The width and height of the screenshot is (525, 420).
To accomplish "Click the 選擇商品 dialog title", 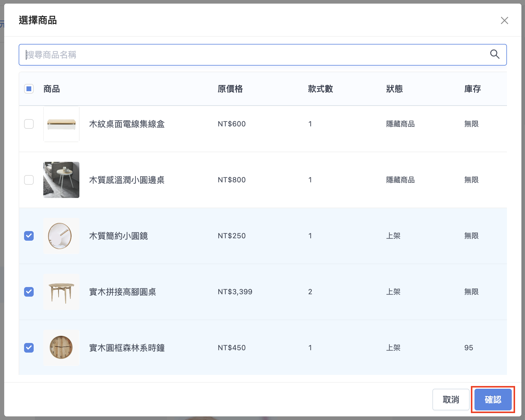I will coord(38,20).
